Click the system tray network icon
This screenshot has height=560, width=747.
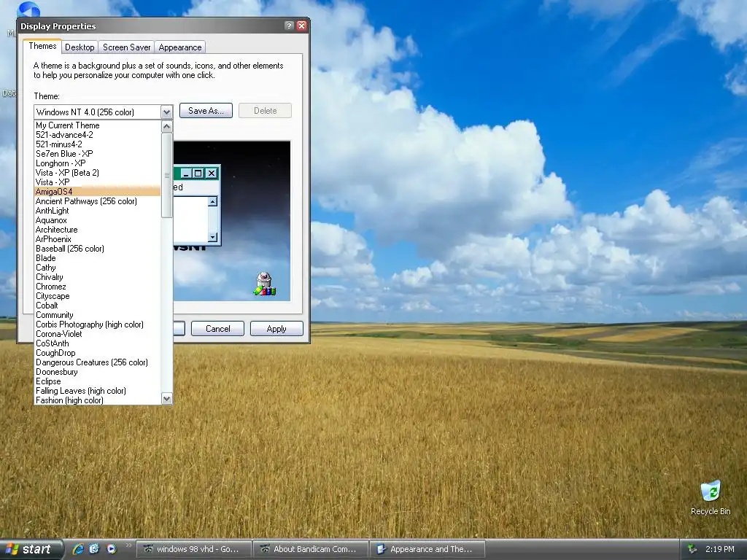coord(692,549)
